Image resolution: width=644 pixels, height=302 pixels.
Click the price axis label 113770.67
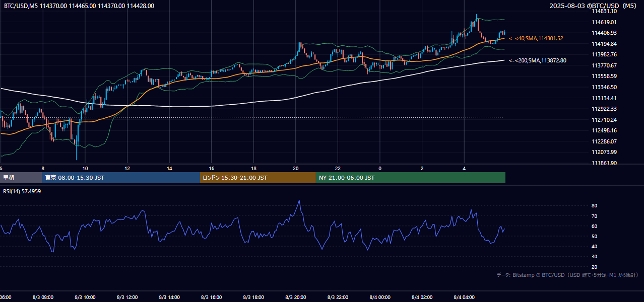pos(605,65)
